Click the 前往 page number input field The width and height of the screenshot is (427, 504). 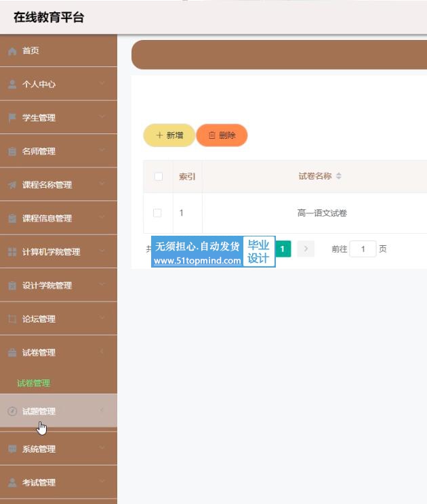(363, 249)
